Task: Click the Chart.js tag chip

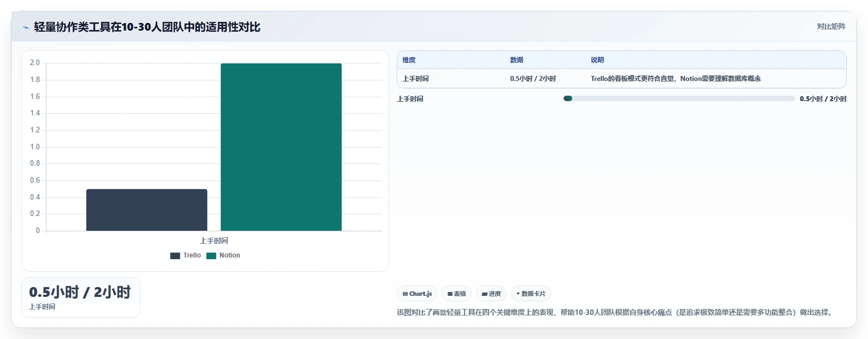Action: (x=417, y=294)
